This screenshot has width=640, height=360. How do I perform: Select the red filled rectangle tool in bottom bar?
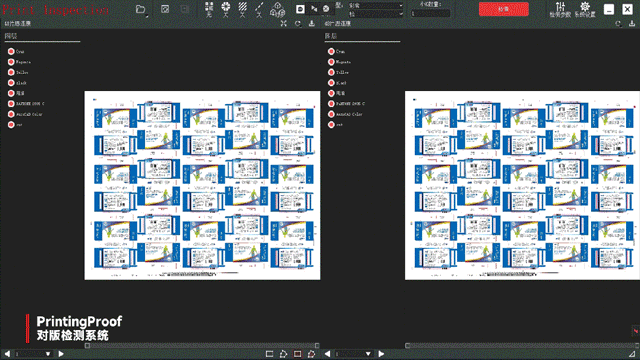coord(298,354)
